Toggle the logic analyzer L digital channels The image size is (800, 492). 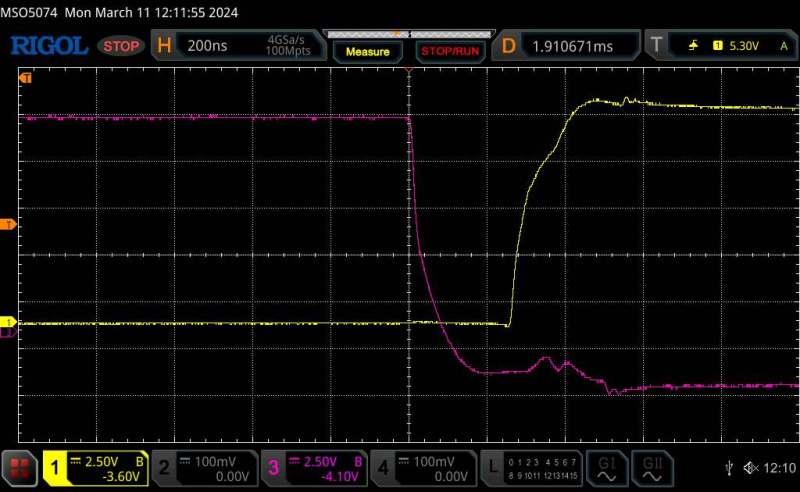point(530,467)
